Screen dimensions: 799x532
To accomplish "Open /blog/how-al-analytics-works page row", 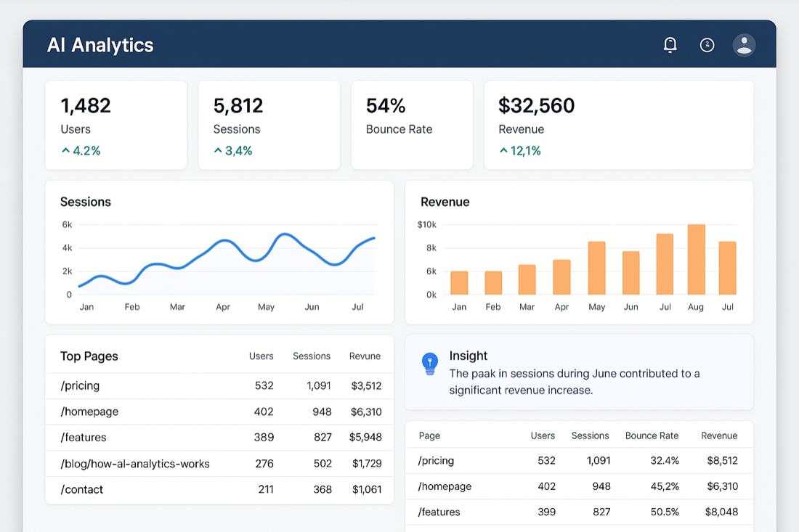I will pos(219,464).
